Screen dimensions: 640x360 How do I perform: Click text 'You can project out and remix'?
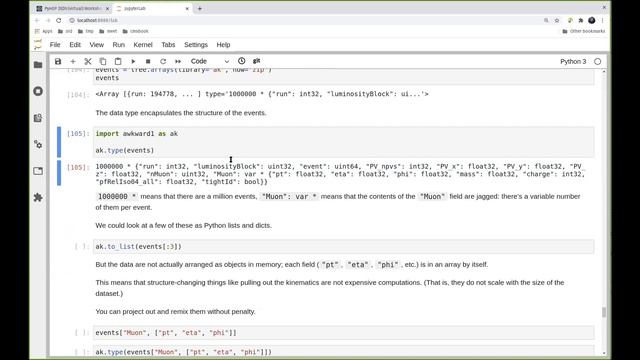pos(176,311)
